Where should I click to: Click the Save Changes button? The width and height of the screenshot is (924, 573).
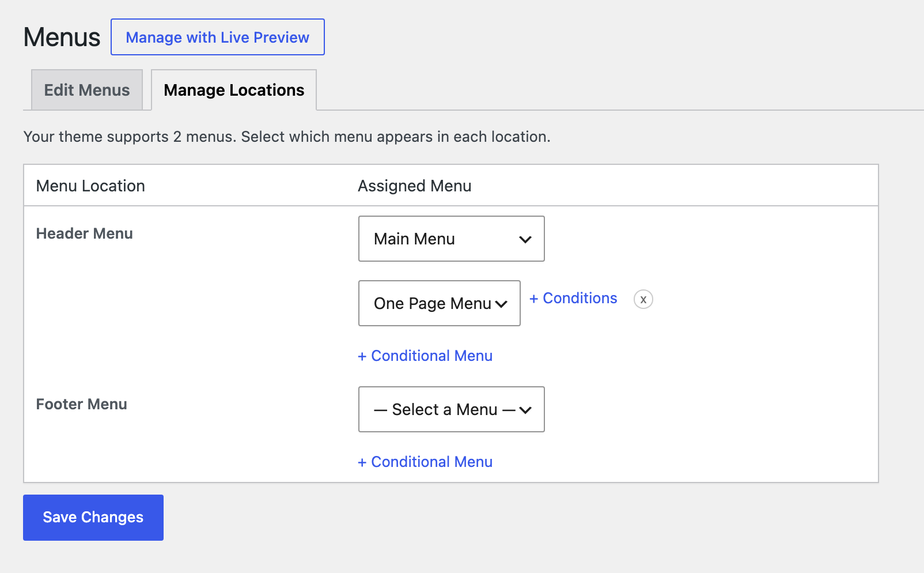pyautogui.click(x=93, y=518)
